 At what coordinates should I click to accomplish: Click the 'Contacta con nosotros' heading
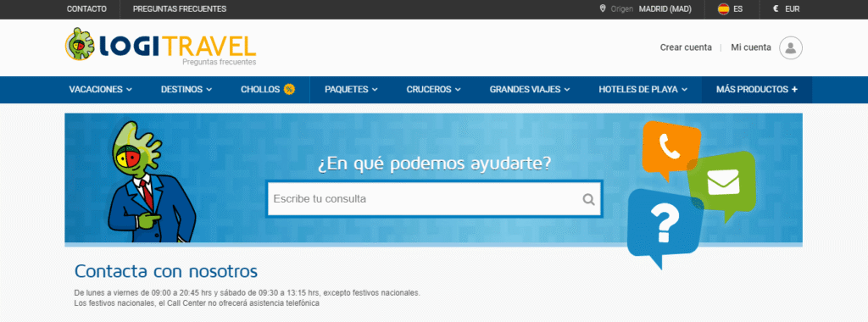[166, 272]
